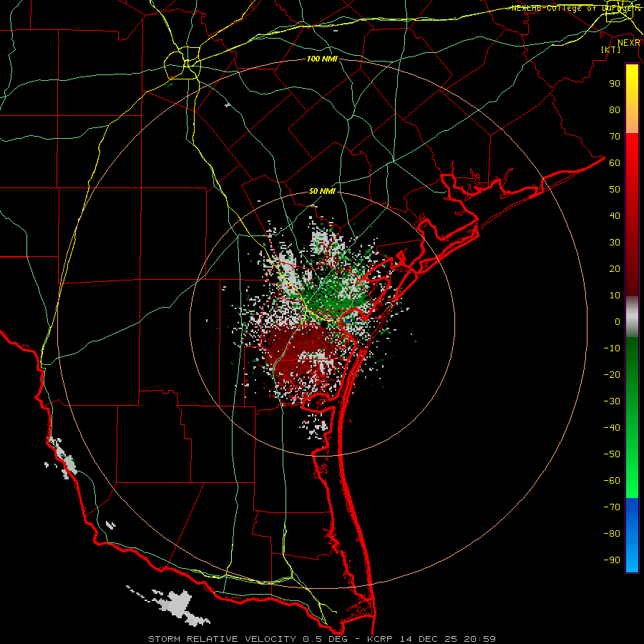Click the "STORM RELATIVE VELOCITY" caption text

(x=223, y=639)
